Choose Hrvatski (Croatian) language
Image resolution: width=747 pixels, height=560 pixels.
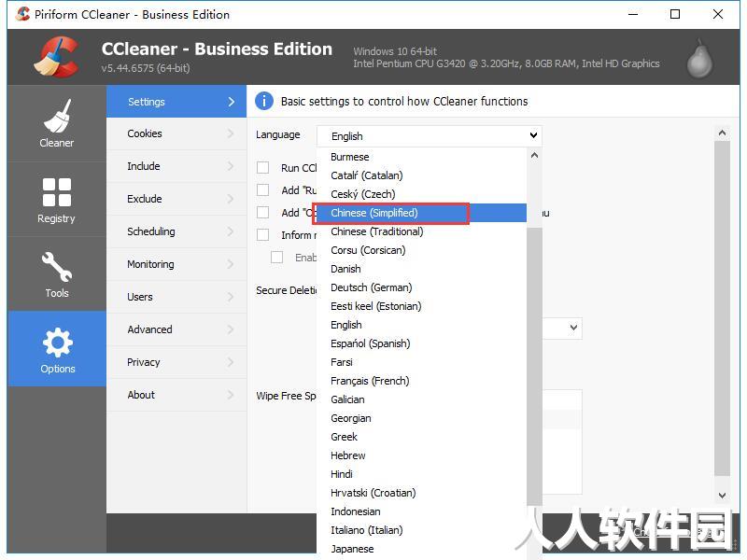click(x=422, y=493)
